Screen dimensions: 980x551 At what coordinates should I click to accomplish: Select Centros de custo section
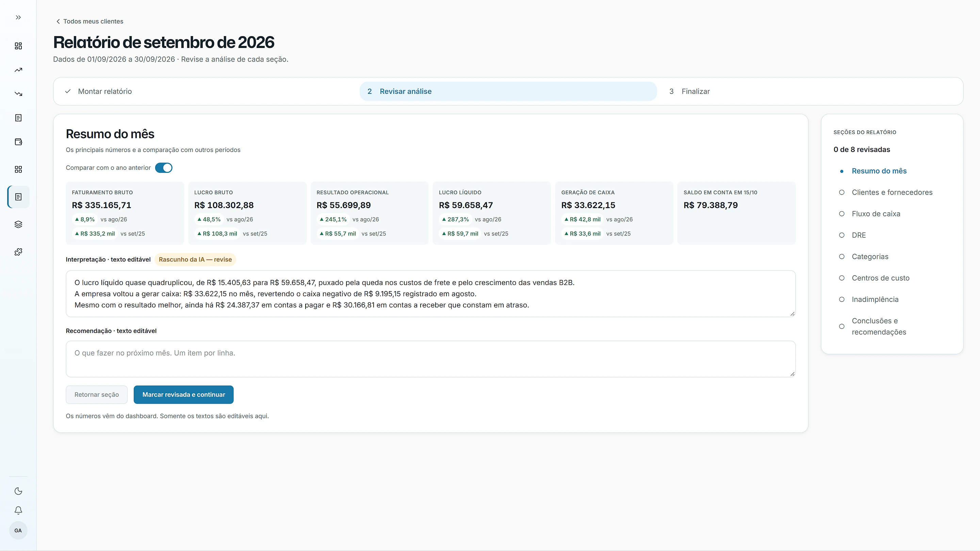[880, 278]
